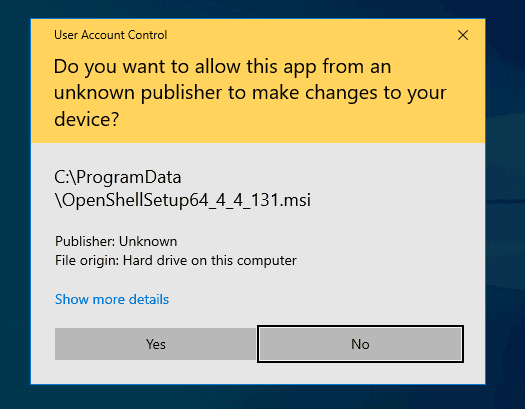Click the 'Do you want to allow' heading line

point(222,67)
